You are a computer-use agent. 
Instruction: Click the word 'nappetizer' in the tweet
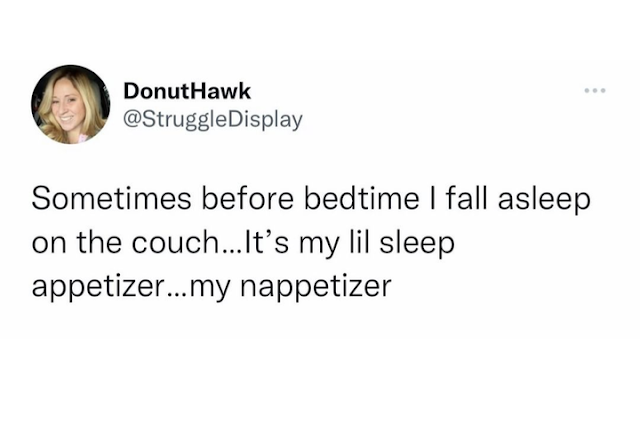tap(315, 287)
